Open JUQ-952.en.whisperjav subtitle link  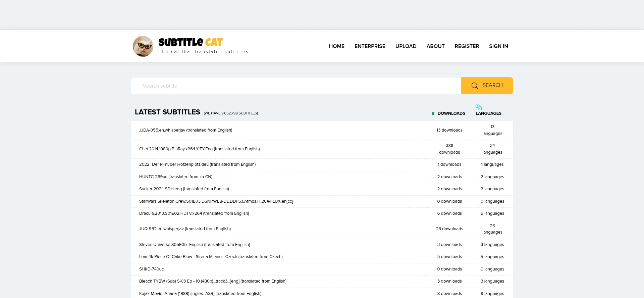click(x=185, y=229)
